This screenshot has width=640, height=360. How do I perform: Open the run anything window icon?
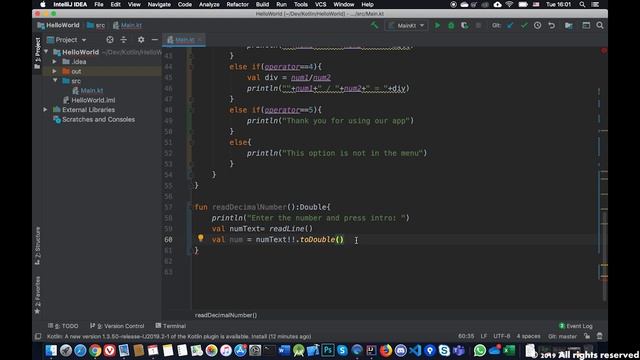point(586,25)
